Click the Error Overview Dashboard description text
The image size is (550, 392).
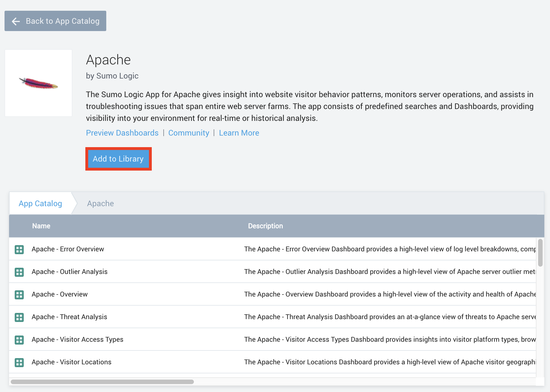click(x=390, y=249)
